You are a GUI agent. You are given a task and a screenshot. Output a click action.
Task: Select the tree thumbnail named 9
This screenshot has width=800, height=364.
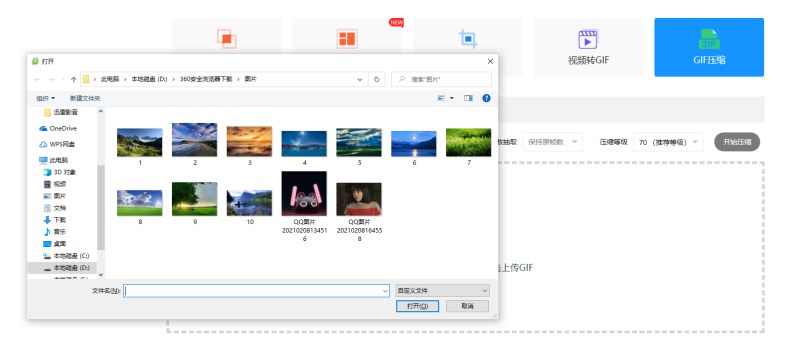194,199
